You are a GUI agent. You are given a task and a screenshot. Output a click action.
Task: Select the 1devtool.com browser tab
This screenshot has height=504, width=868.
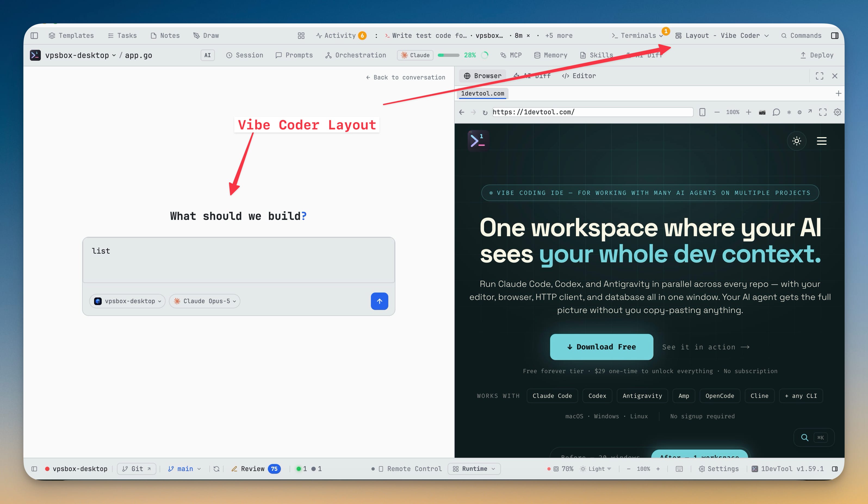[483, 93]
